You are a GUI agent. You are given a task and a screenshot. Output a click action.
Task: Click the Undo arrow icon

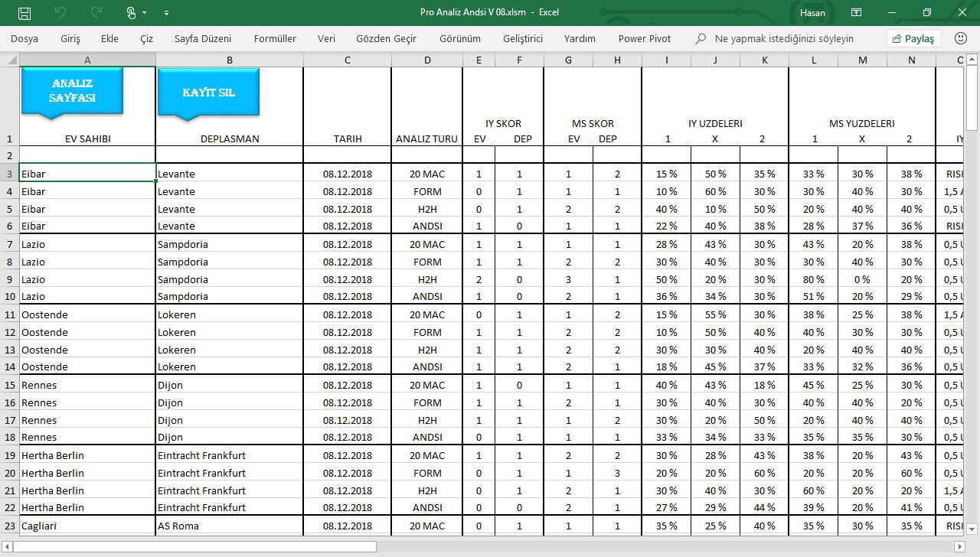coord(60,13)
